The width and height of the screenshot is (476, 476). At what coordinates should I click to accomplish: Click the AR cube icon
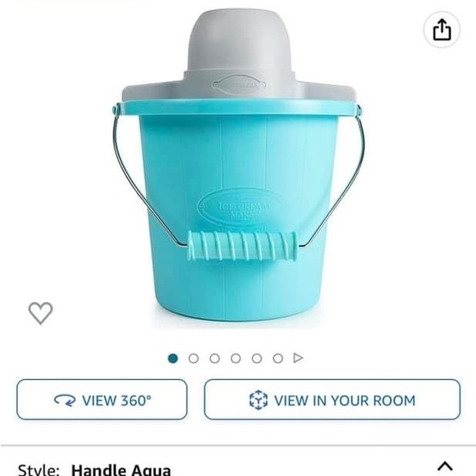(259, 400)
